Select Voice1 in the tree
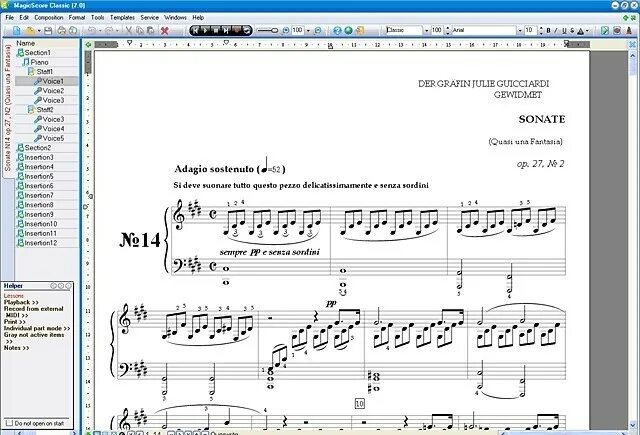640x435 pixels. pos(53,81)
